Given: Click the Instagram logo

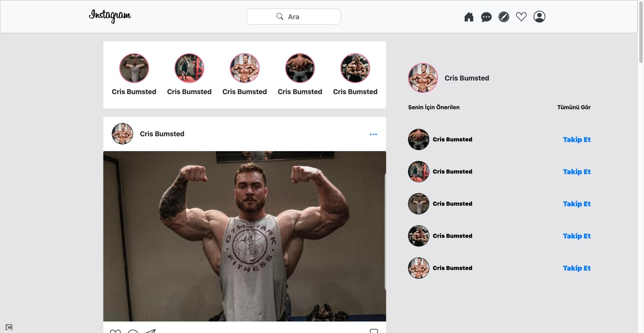Looking at the screenshot, I should tap(110, 16).
